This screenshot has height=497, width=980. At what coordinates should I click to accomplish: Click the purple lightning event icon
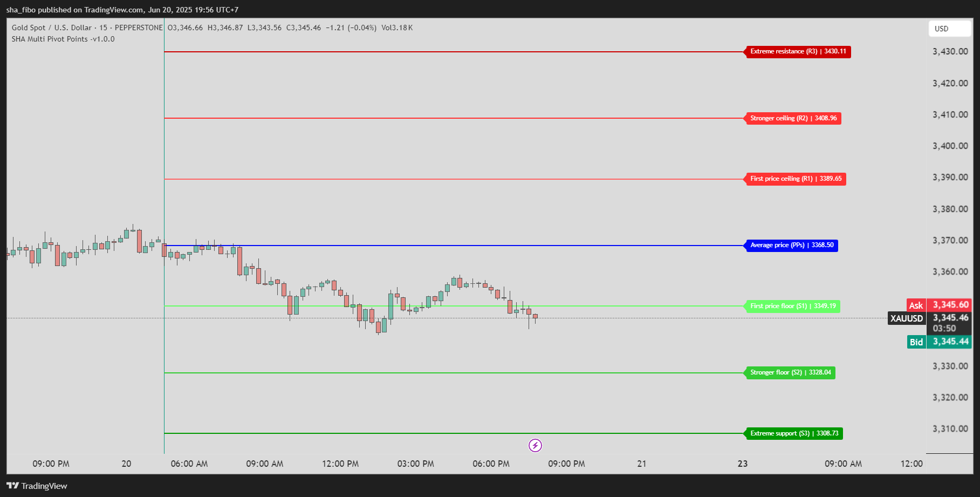(535, 445)
